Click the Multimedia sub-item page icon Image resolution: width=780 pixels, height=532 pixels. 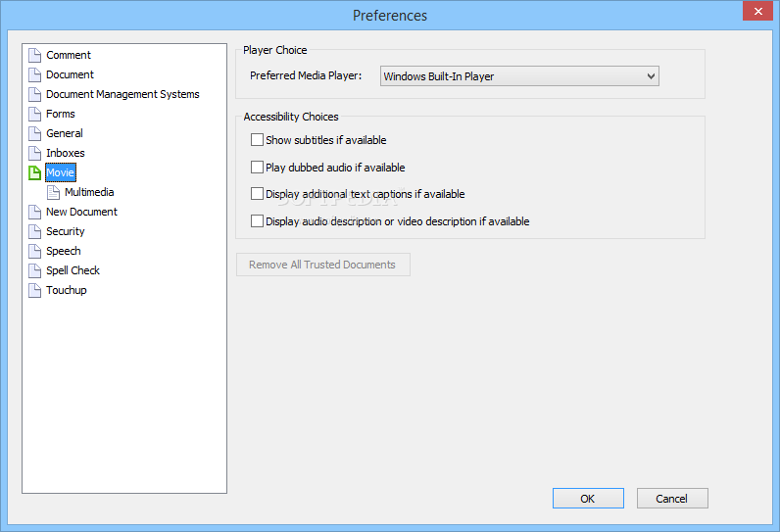(53, 192)
